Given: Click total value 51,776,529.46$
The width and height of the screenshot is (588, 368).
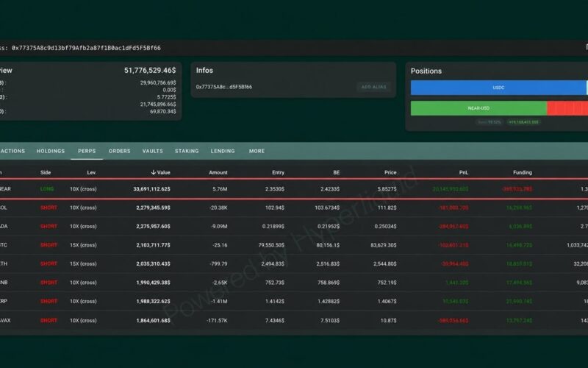Looking at the screenshot, I should coord(150,70).
